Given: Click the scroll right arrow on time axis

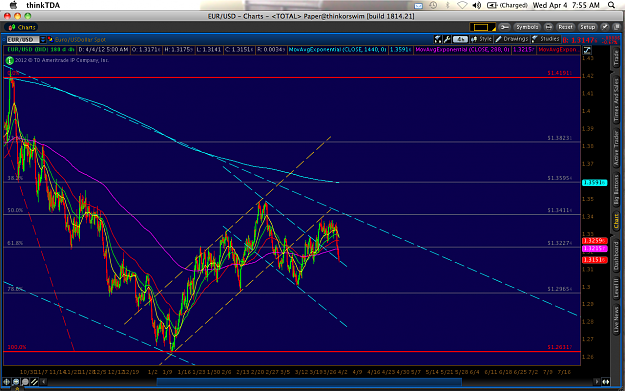Looking at the screenshot, I should [x=597, y=382].
